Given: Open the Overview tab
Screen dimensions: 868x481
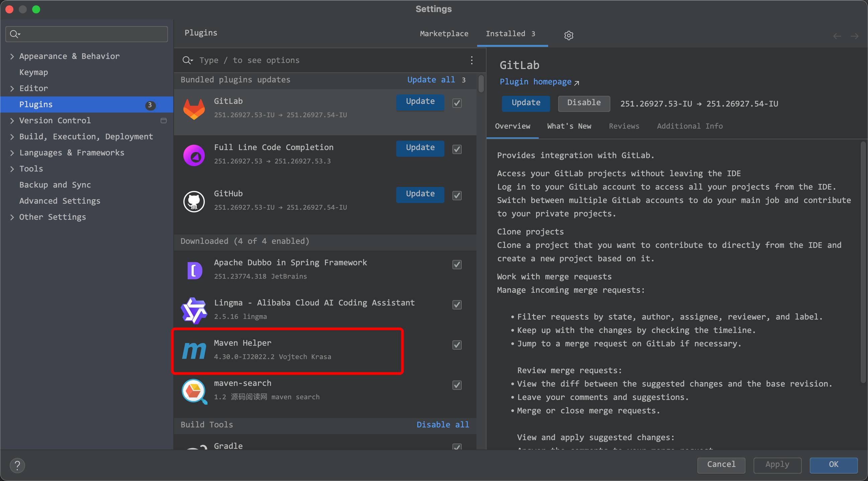Looking at the screenshot, I should tap(512, 126).
